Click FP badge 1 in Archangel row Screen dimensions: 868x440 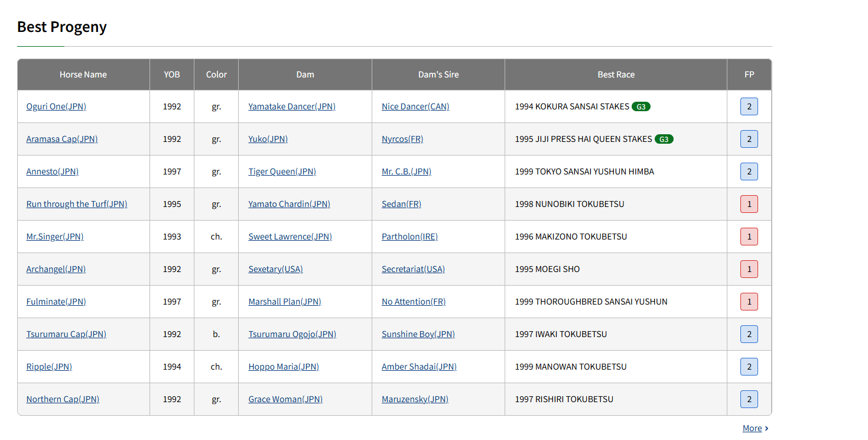tap(749, 269)
